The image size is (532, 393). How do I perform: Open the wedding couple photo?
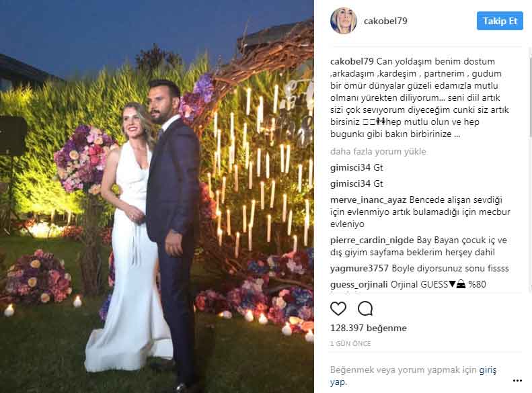coord(157,196)
